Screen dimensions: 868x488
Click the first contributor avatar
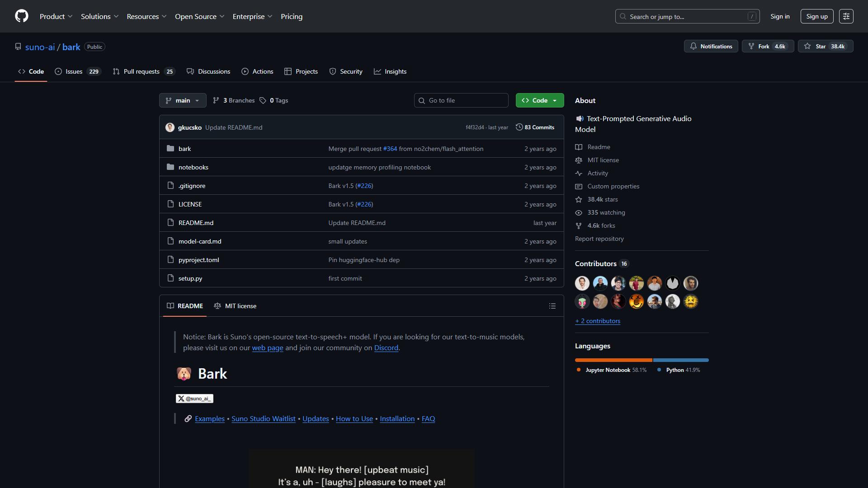(582, 283)
